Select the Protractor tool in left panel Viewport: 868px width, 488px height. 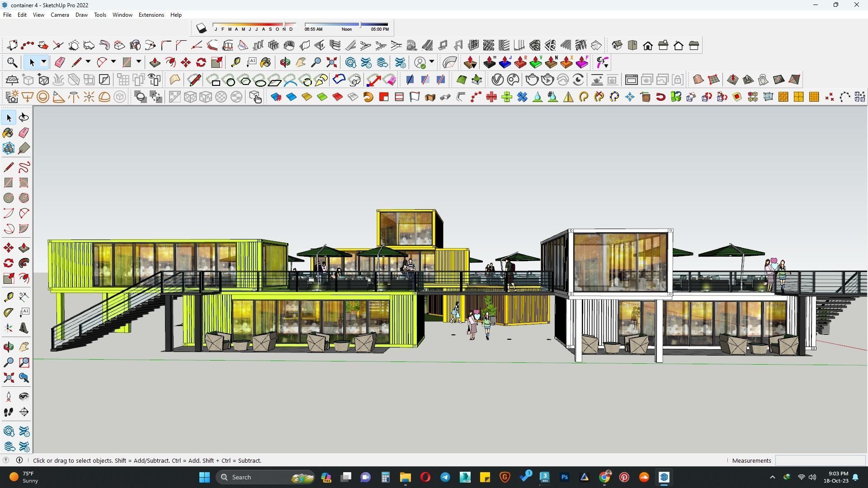pyautogui.click(x=8, y=312)
